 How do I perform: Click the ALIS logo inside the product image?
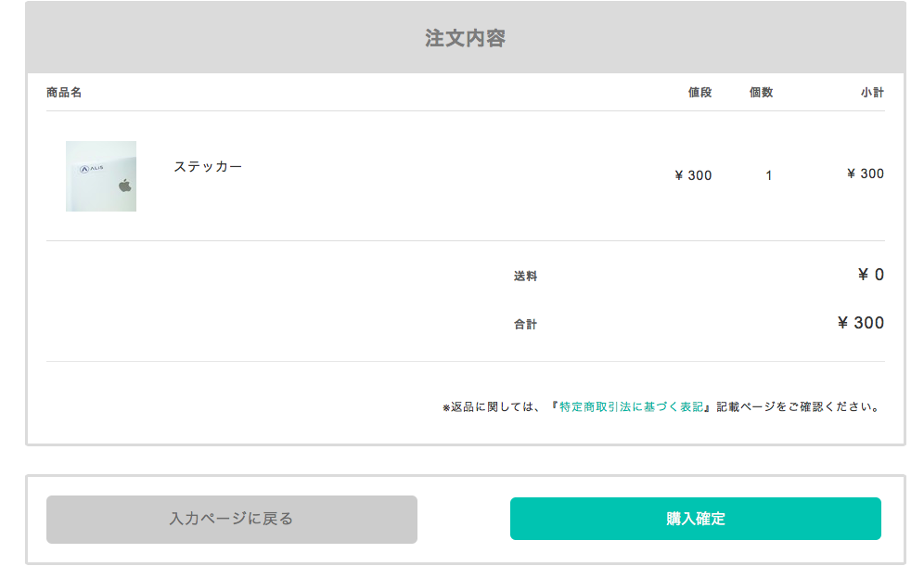click(92, 168)
